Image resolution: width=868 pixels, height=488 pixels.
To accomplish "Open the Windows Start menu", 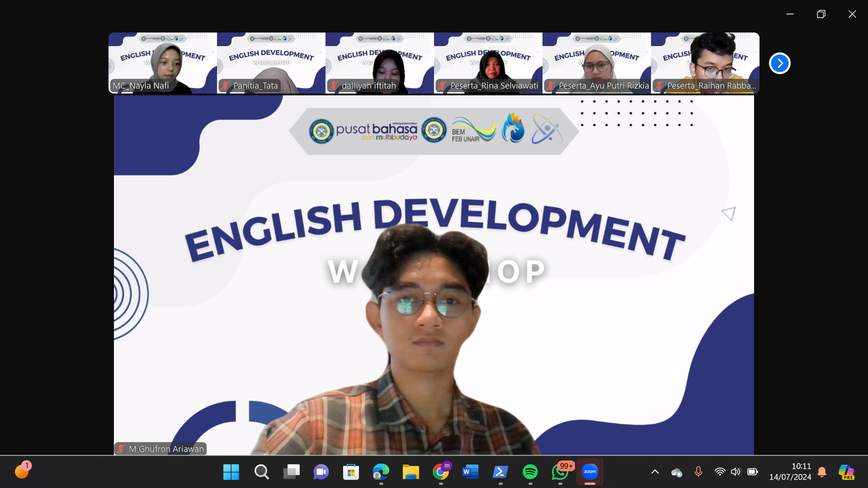I will (231, 472).
